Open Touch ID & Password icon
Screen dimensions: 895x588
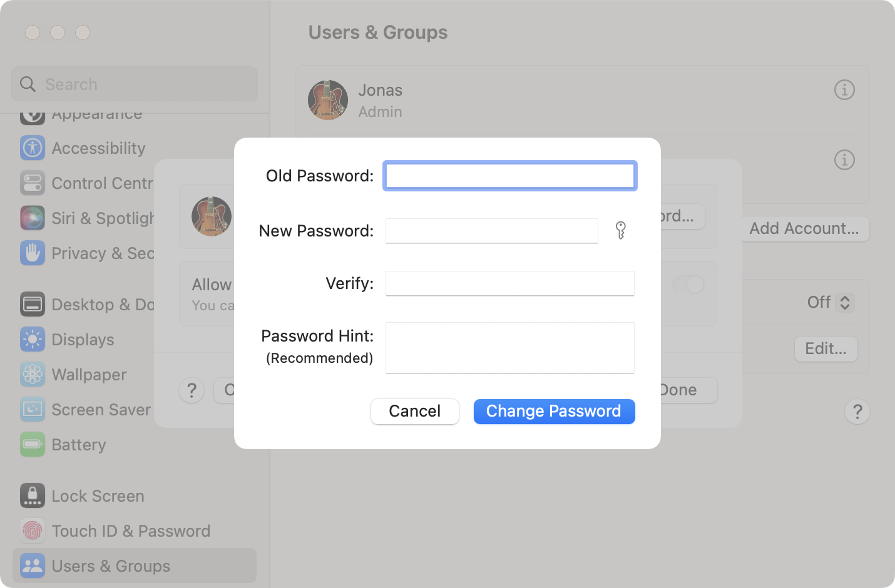[x=33, y=531]
